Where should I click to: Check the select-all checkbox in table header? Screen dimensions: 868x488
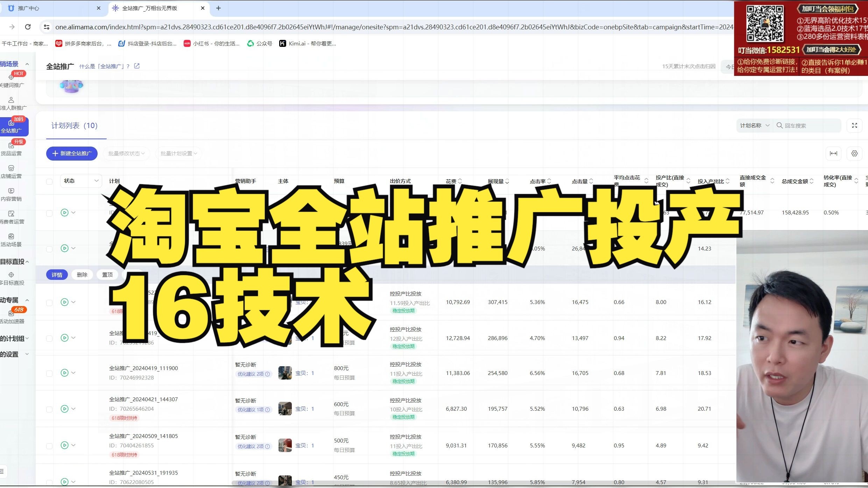point(49,181)
